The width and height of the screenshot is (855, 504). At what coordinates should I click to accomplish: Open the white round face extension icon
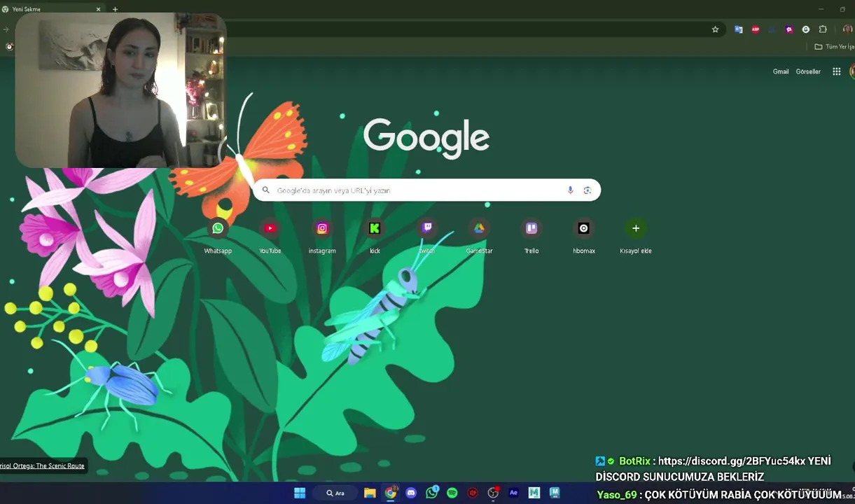coord(806,29)
